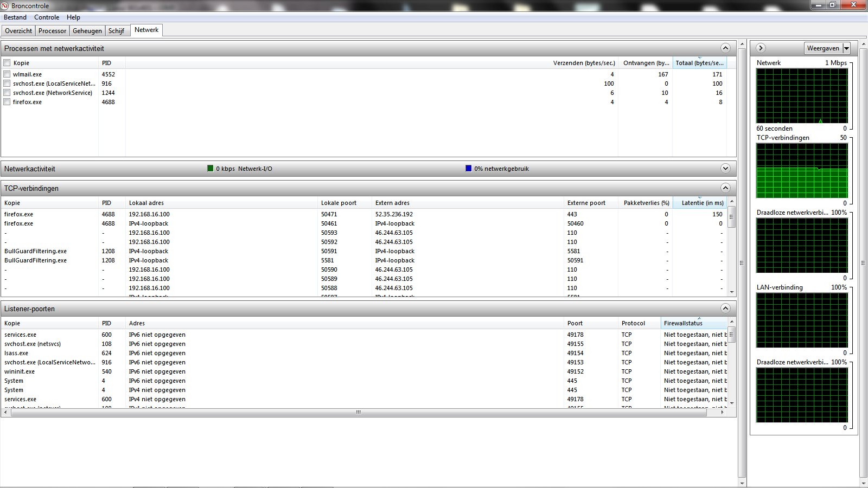Click scroll-down arrow of TCP-verbindingen list
The image size is (868, 488).
point(732,292)
